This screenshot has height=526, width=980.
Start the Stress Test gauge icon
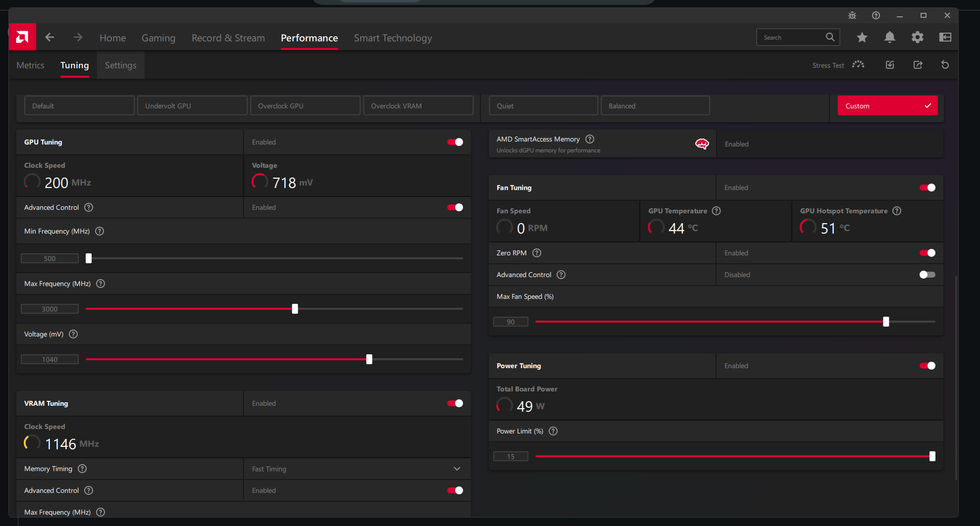858,65
